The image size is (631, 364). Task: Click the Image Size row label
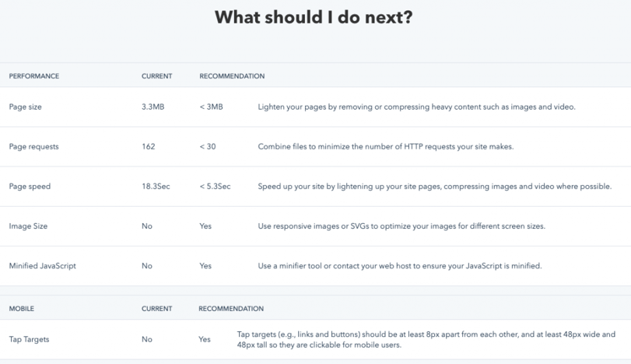28,226
